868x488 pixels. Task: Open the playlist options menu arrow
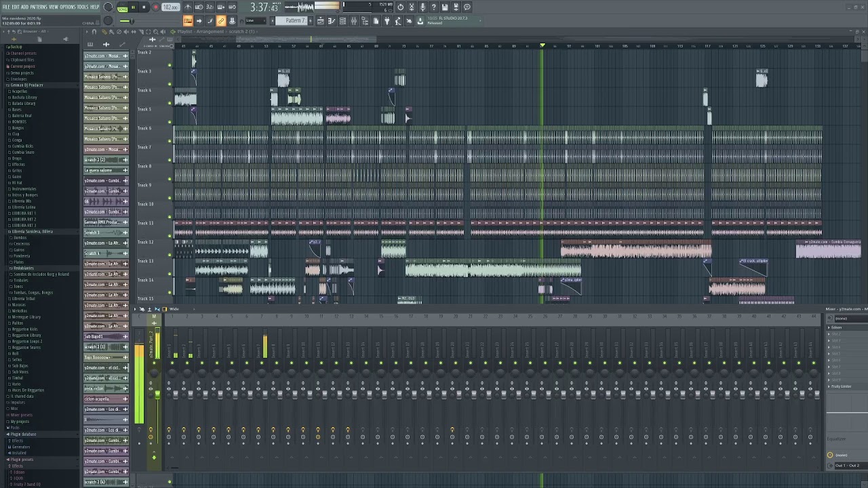click(87, 31)
